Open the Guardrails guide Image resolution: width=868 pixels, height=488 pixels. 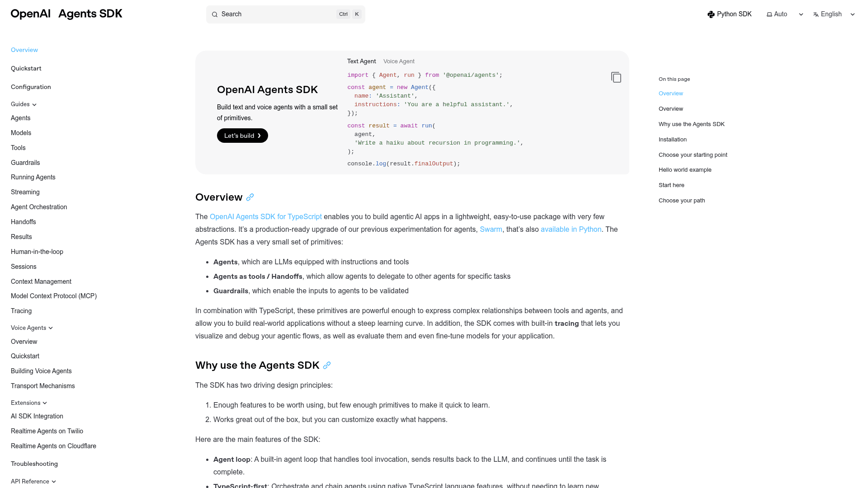25,163
